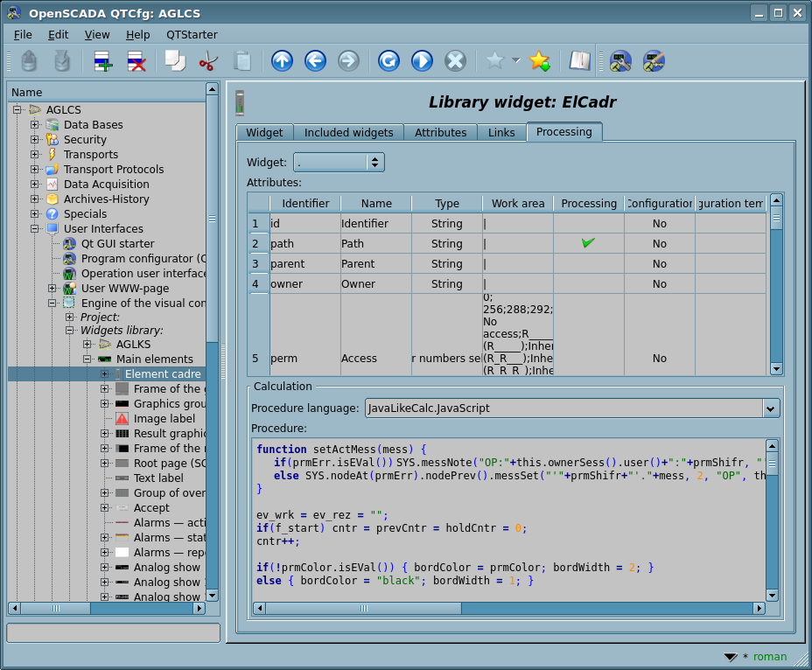Click the yellow star favorites icon

[x=539, y=61]
